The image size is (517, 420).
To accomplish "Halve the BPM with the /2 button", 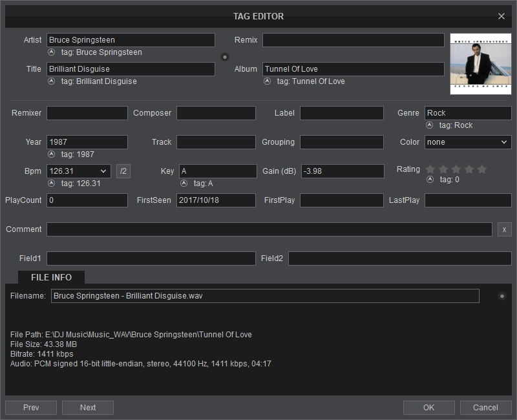I will [x=123, y=171].
